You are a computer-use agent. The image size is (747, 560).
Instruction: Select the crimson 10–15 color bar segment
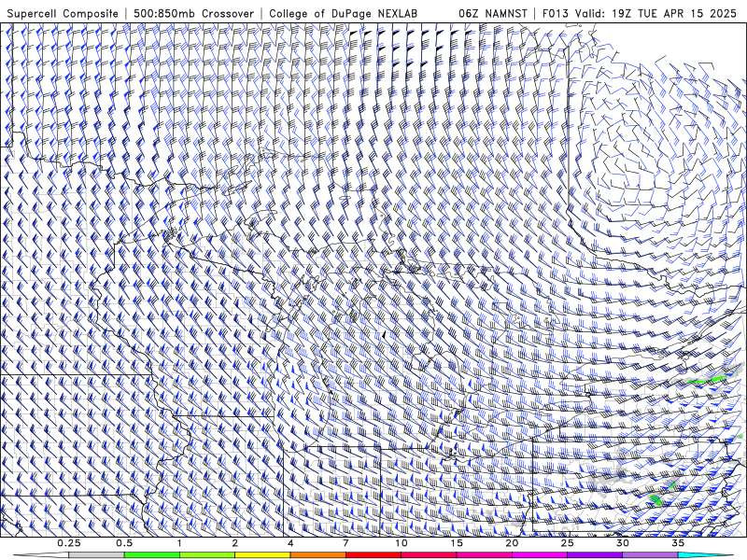click(x=429, y=555)
